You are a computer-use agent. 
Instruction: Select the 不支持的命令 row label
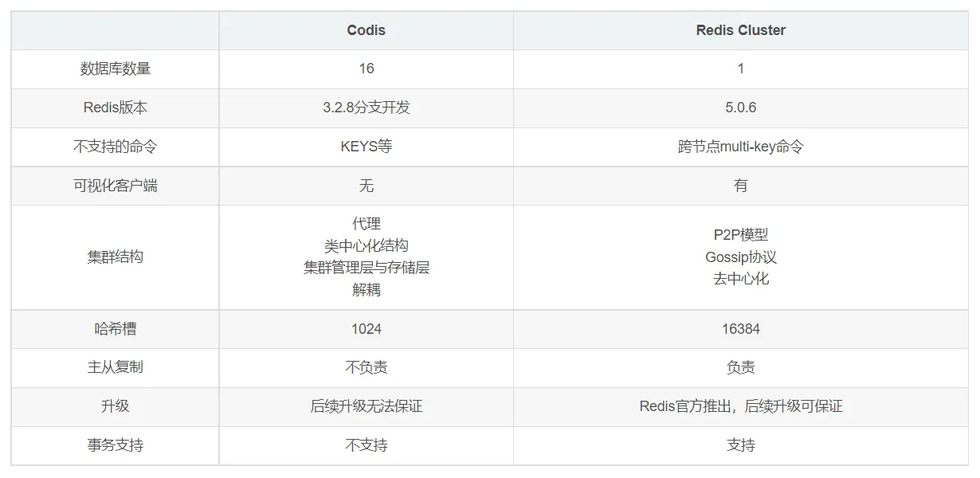[116, 147]
